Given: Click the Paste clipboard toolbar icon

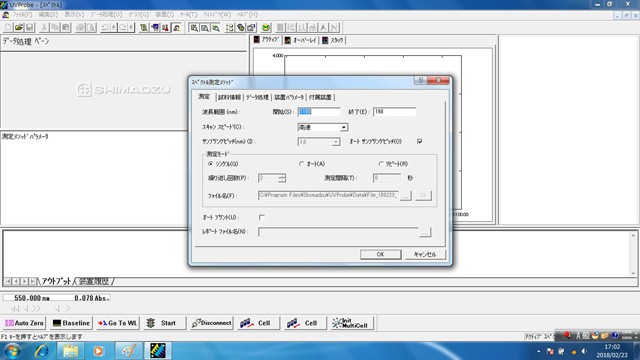Looking at the screenshot, I should click(x=65, y=28).
